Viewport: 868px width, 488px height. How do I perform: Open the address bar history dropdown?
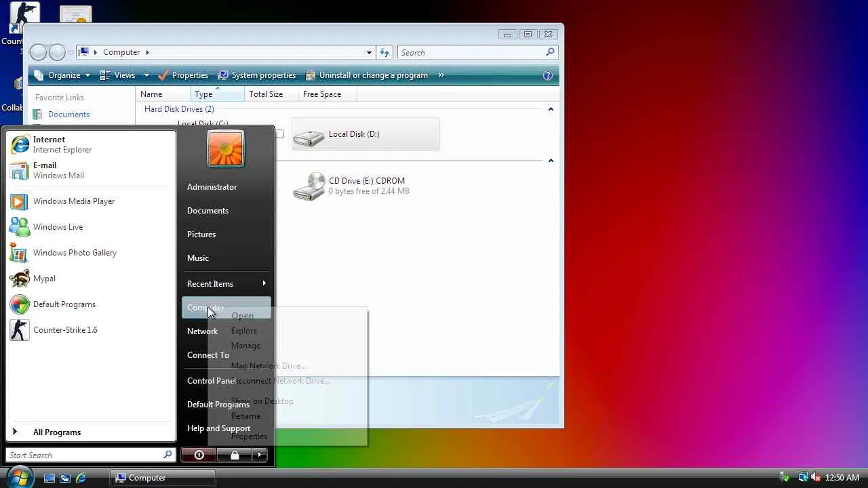(x=369, y=52)
